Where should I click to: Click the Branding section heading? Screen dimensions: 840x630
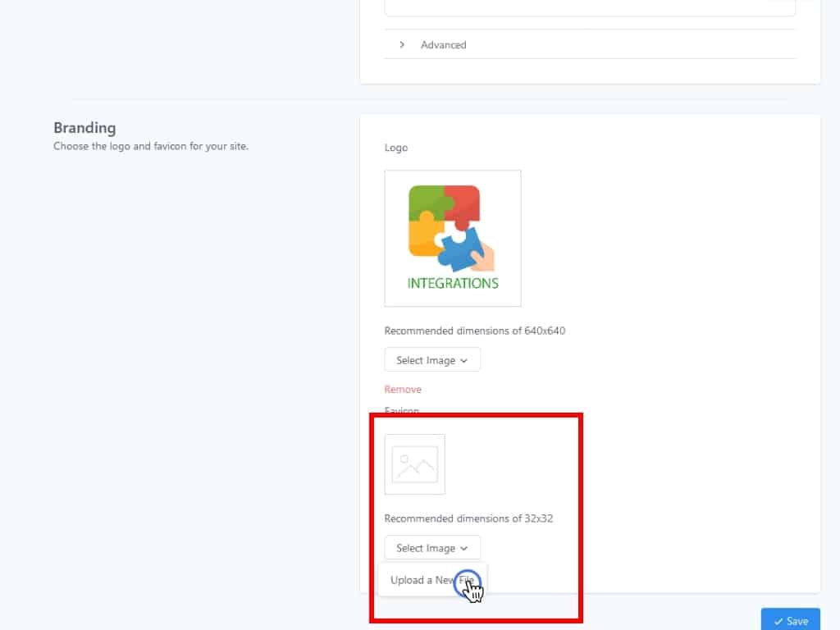tap(84, 128)
